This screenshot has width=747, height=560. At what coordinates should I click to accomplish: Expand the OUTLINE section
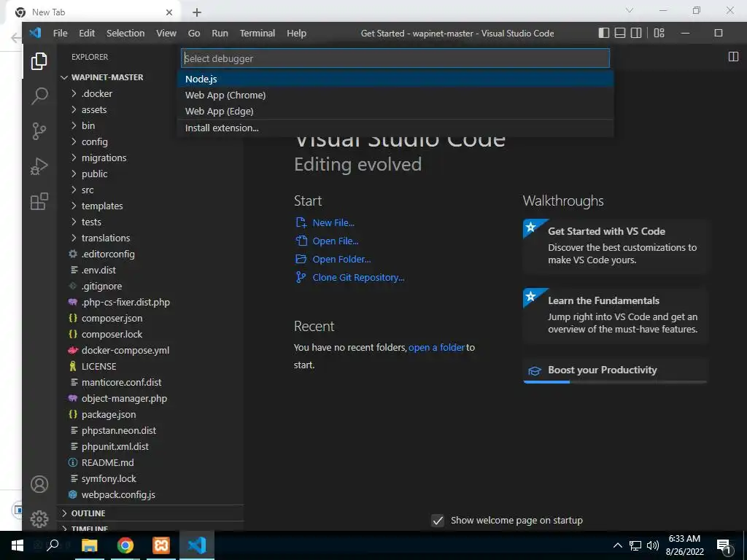(88, 513)
